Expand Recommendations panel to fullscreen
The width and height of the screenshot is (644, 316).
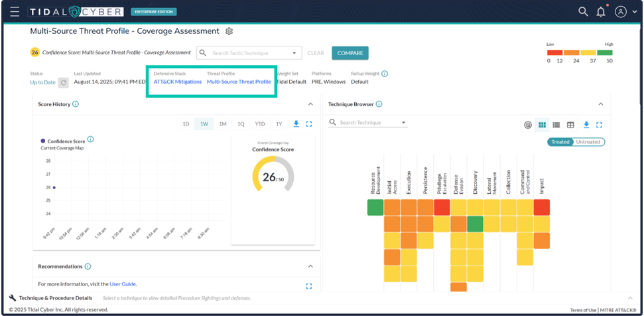click(309, 286)
